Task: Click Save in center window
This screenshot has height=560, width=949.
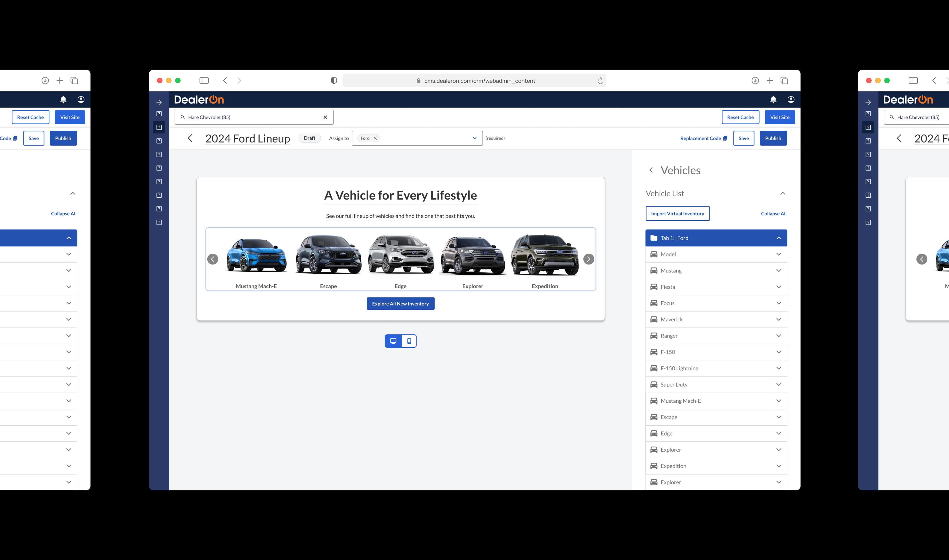Action: 743,139
